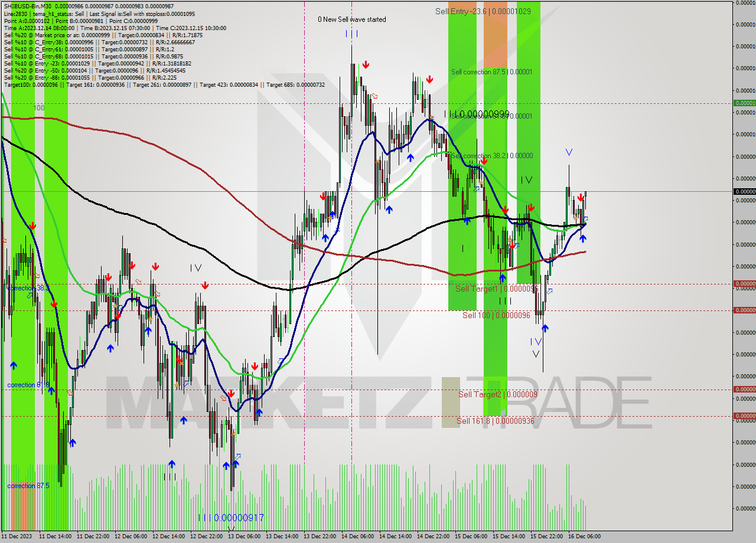Click the 'Sell Target1 | 0.0000096' label
756x543 pixels.
496,289
